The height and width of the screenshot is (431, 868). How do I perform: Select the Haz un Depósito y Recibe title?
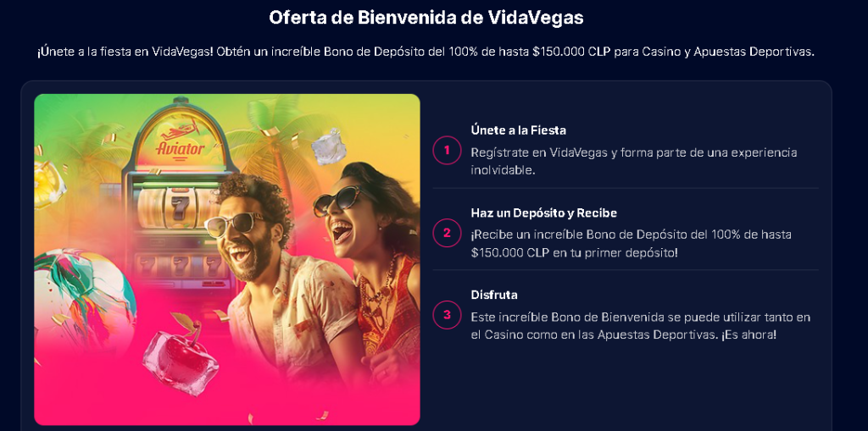click(543, 213)
